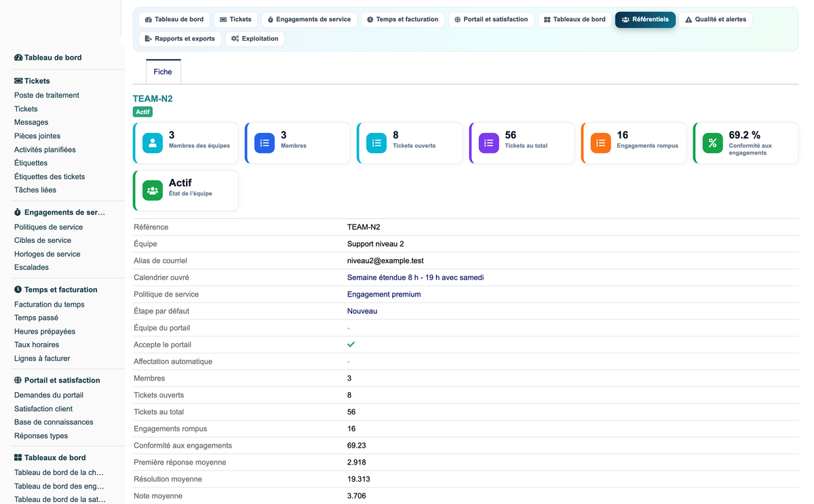Open the Nouveau default stage link

pos(362,311)
